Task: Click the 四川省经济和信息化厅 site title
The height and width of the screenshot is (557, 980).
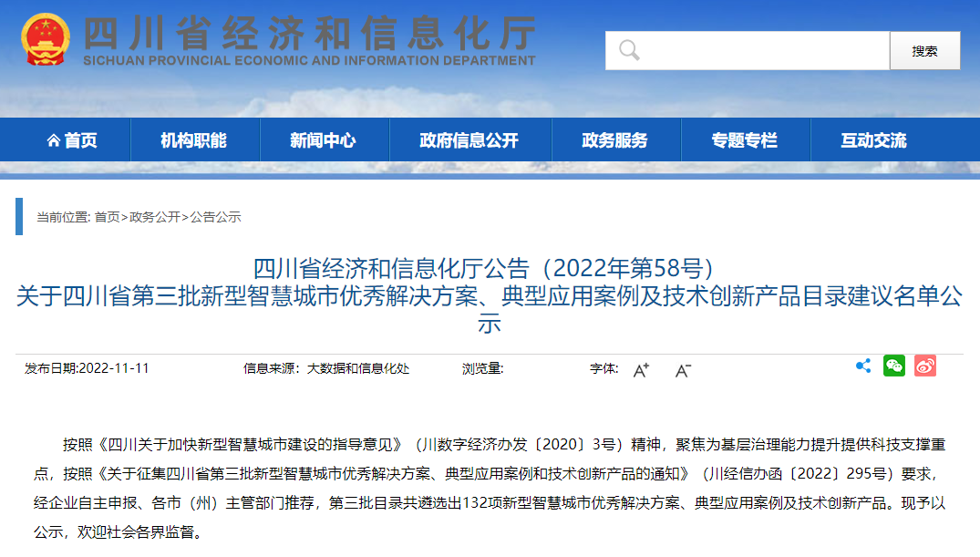Action: point(309,35)
